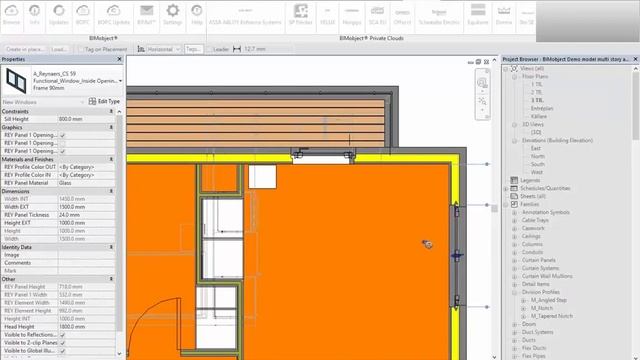Open BIMobject Help

(x=197, y=15)
